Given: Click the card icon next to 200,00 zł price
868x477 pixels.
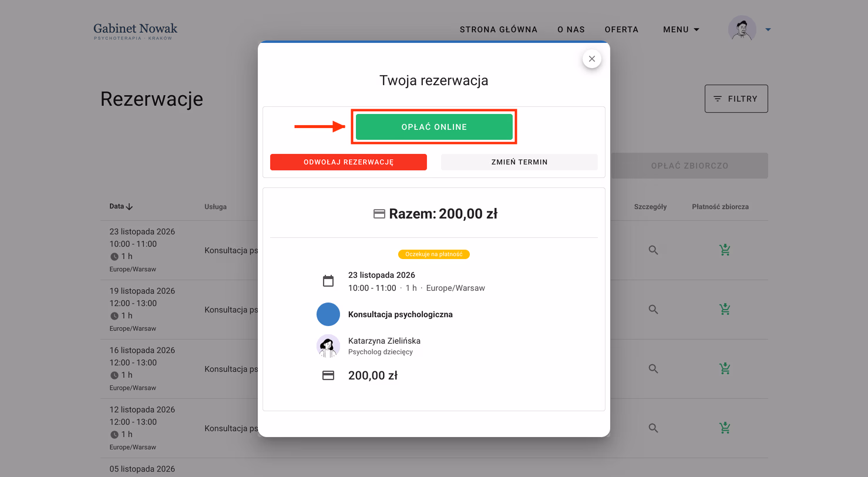Looking at the screenshot, I should 328,375.
